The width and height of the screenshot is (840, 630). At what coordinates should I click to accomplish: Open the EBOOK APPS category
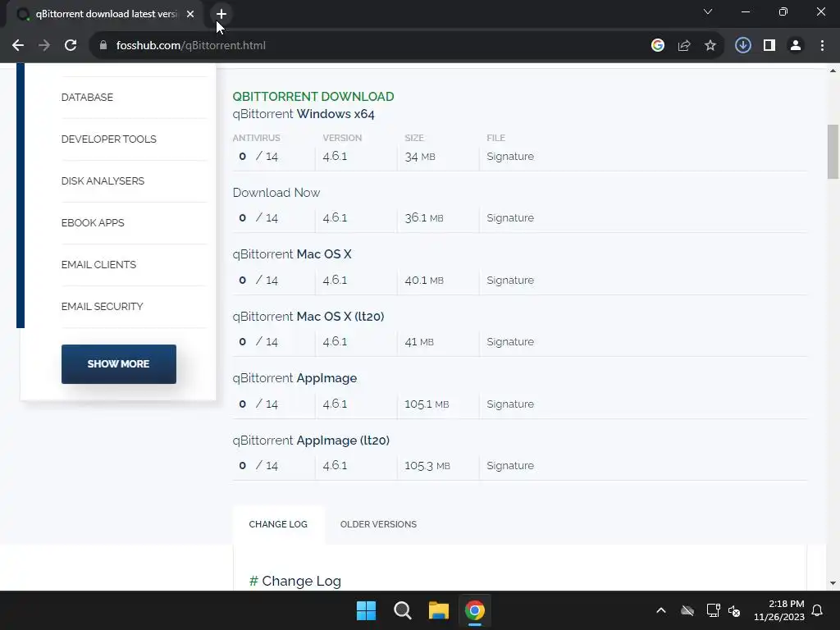point(93,223)
